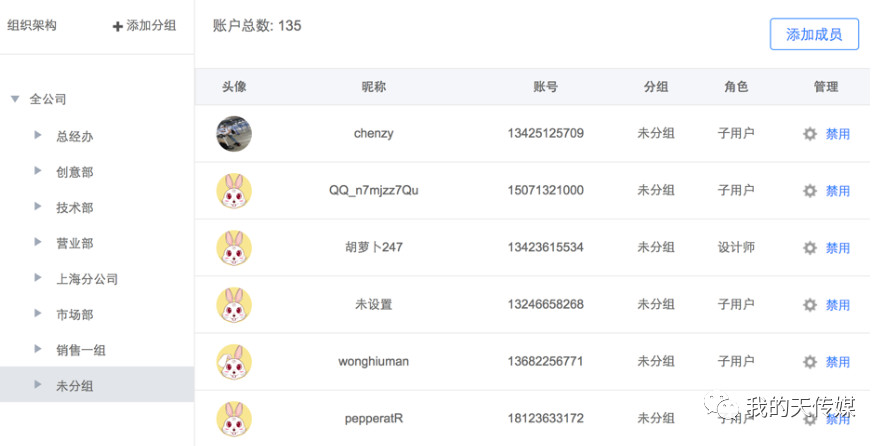Click the 角色 column header

click(736, 87)
